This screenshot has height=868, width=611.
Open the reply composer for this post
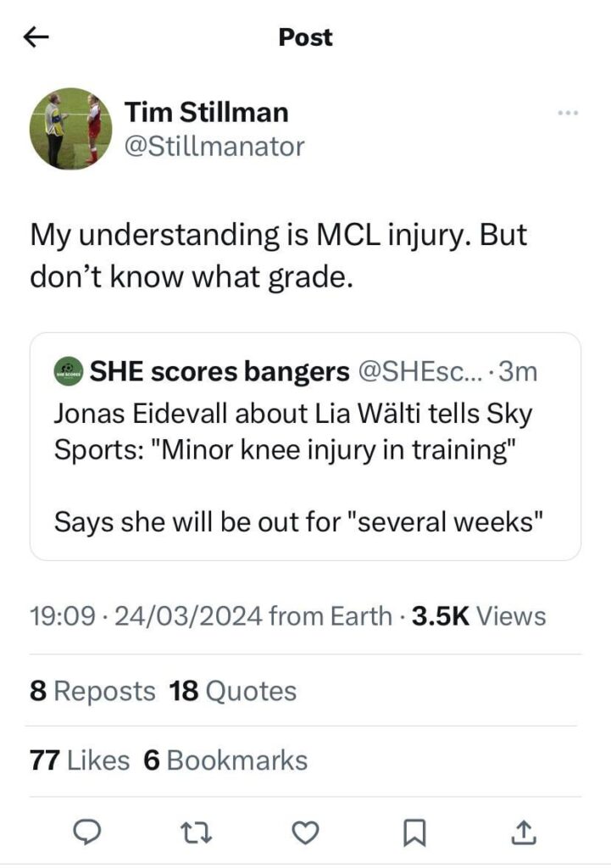[87, 834]
